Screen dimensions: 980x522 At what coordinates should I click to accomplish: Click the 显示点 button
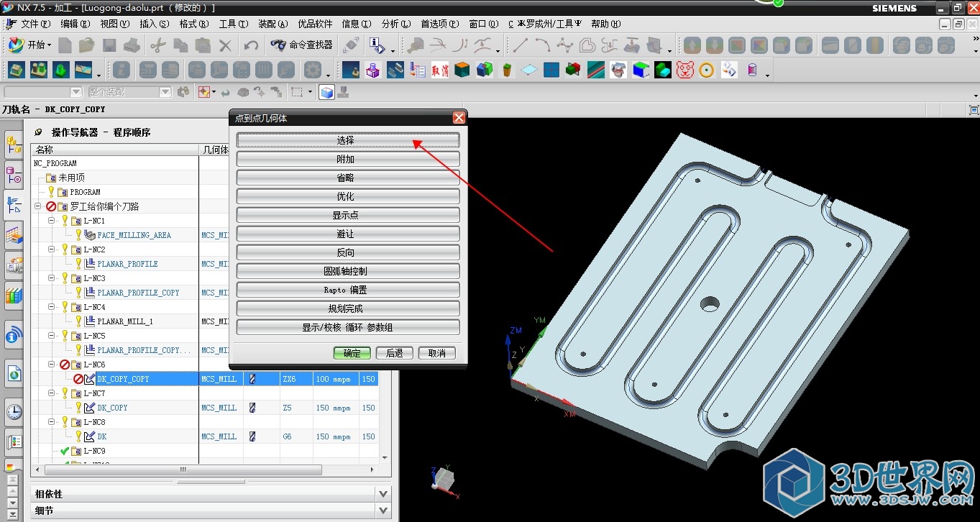(348, 215)
